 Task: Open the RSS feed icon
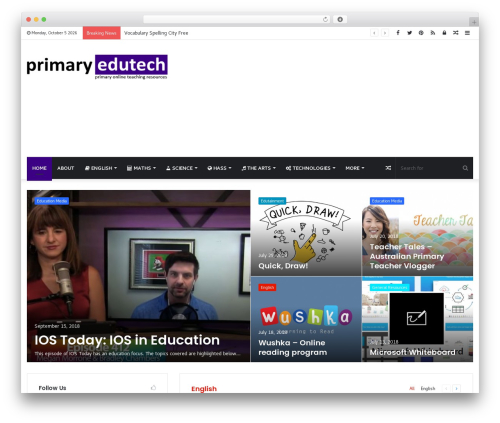click(x=433, y=33)
